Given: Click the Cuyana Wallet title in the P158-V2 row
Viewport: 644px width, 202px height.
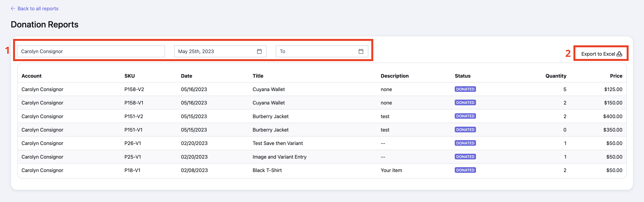Looking at the screenshot, I should [x=269, y=89].
